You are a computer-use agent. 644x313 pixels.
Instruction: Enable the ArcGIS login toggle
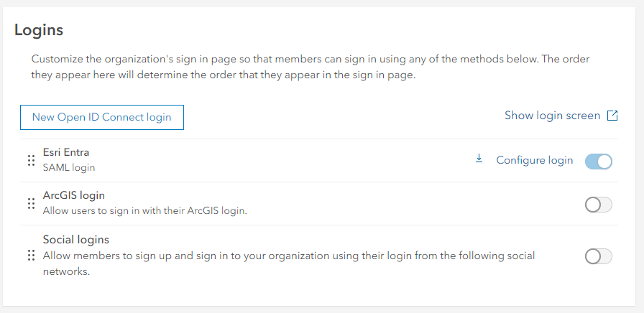(x=599, y=205)
